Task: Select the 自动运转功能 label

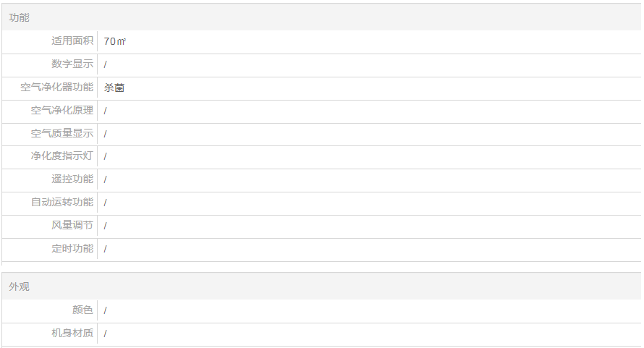Action: click(62, 203)
